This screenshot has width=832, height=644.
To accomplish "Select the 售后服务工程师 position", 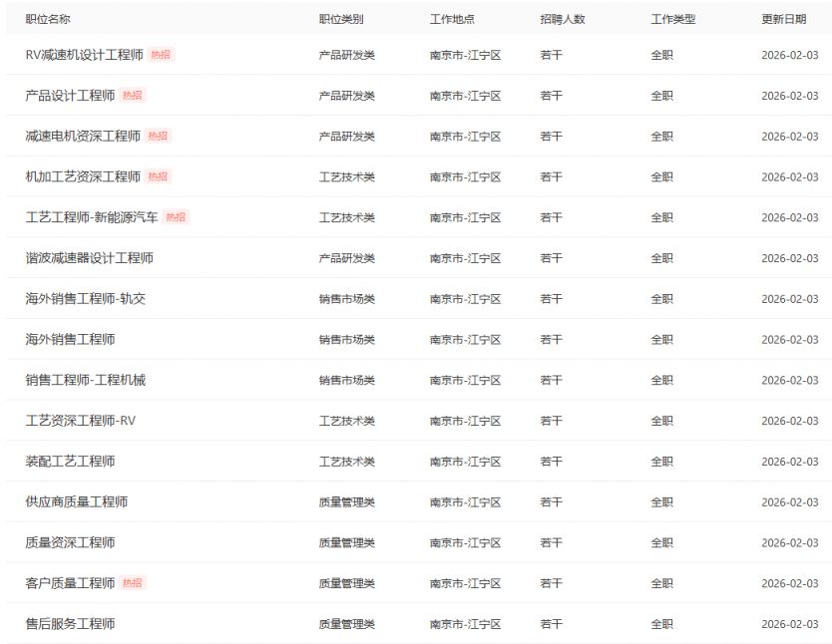I will [70, 624].
